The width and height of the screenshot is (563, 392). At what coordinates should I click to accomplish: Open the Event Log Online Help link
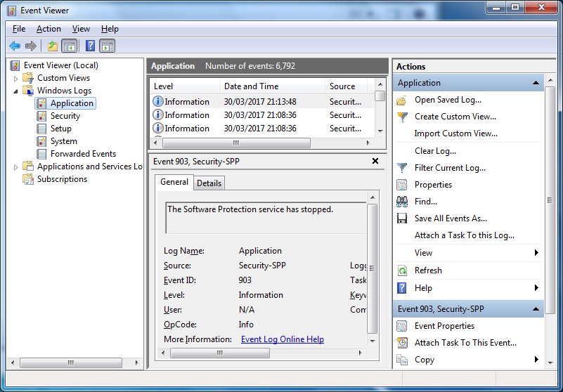click(x=283, y=339)
